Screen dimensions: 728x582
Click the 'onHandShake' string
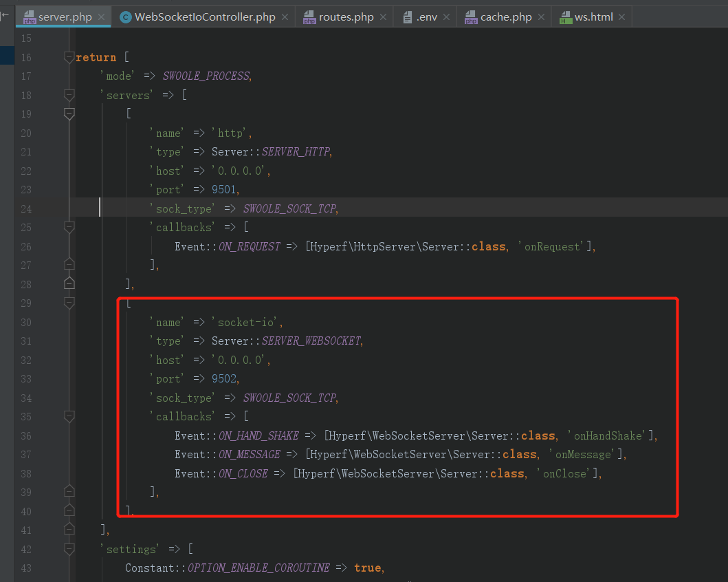pos(608,435)
